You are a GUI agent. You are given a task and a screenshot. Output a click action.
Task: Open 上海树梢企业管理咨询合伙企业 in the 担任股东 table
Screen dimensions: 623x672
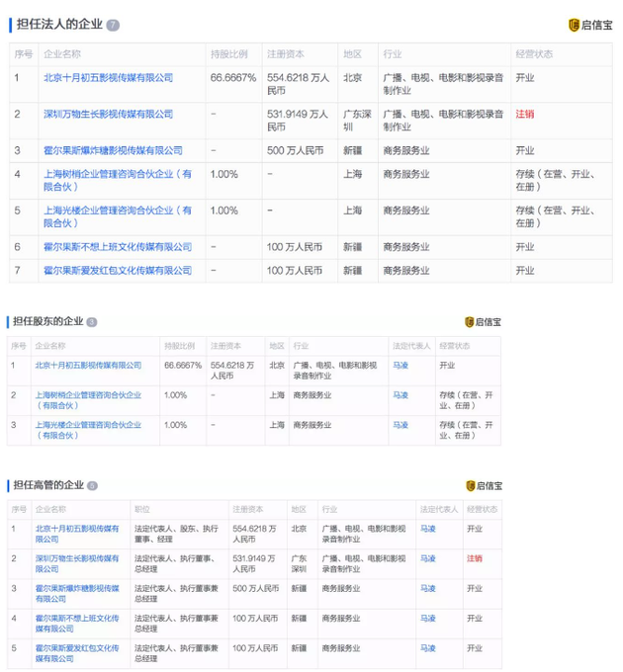pos(88,400)
